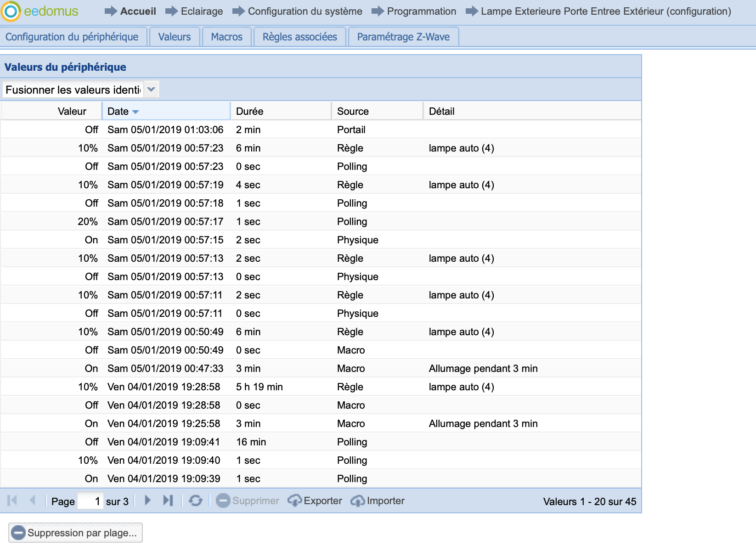This screenshot has height=551, width=756.
Task: Open the Fusionner les valeurs dropdown arrow
Action: coord(151,90)
